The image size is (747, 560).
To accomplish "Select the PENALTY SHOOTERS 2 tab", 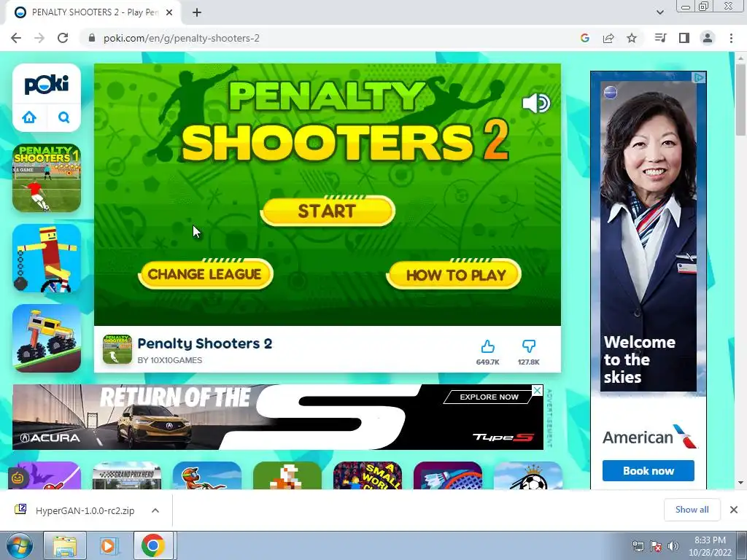I will pyautogui.click(x=93, y=12).
